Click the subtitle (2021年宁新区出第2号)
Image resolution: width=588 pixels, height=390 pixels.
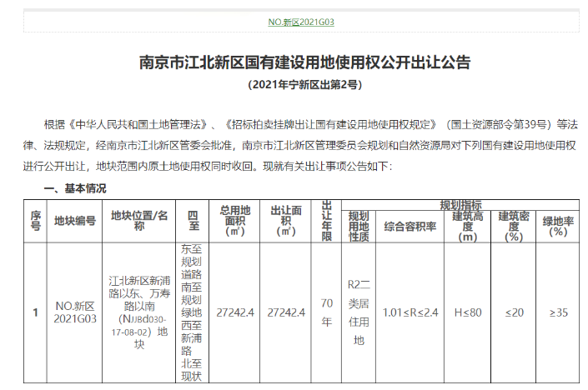[304, 84]
